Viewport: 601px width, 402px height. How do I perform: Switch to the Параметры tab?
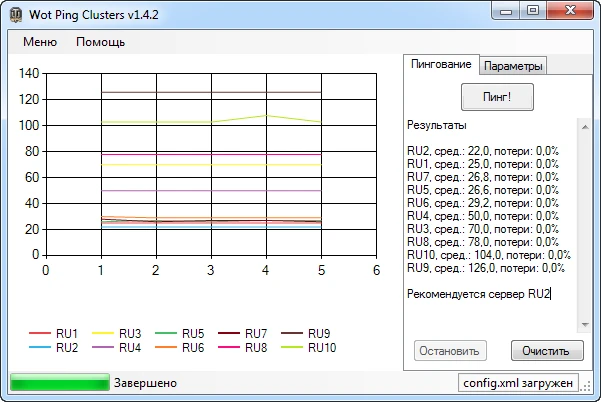click(513, 66)
